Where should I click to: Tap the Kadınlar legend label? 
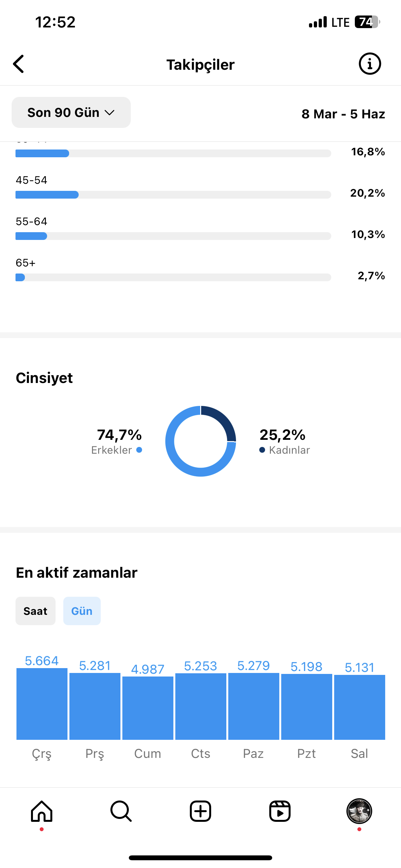pos(290,450)
